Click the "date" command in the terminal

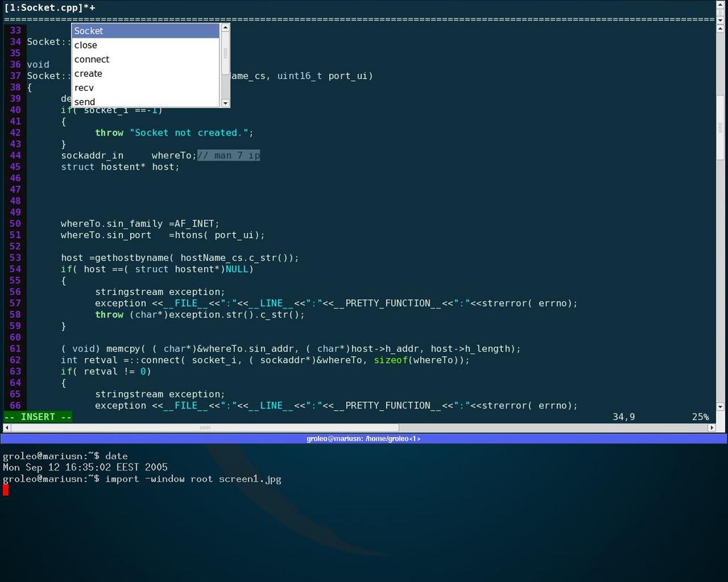click(117, 456)
